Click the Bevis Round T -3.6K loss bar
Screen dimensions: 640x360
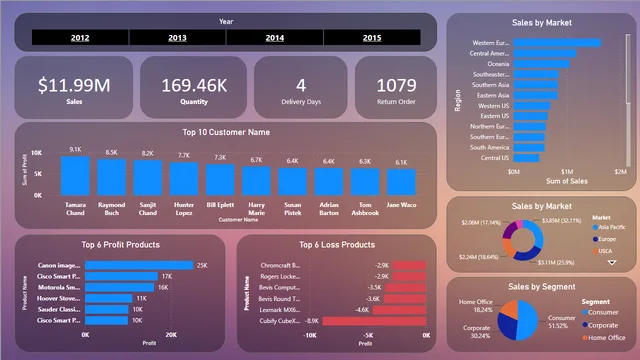pyautogui.click(x=405, y=299)
